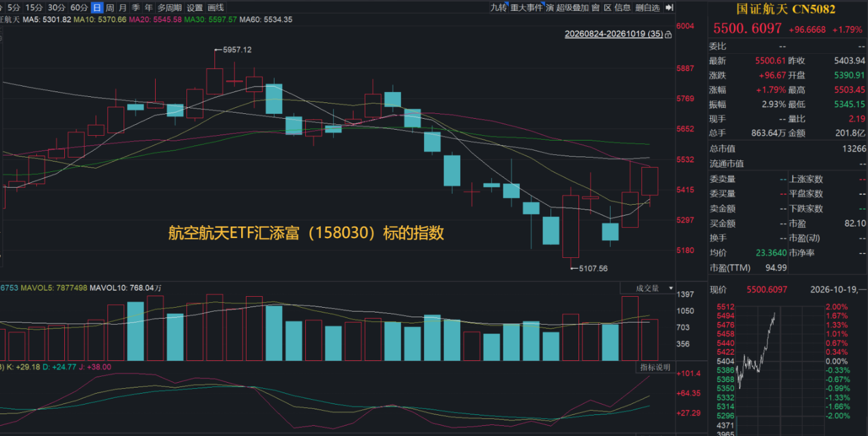868x436 pixels.
Task: Click the 指标说明 button
Action: click(x=656, y=368)
